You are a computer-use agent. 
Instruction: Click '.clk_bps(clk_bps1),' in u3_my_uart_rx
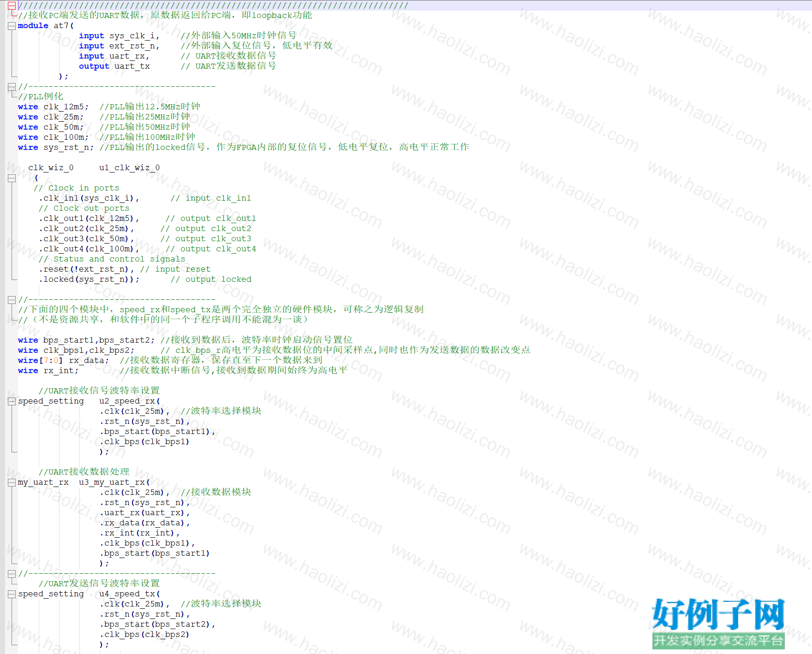click(147, 543)
